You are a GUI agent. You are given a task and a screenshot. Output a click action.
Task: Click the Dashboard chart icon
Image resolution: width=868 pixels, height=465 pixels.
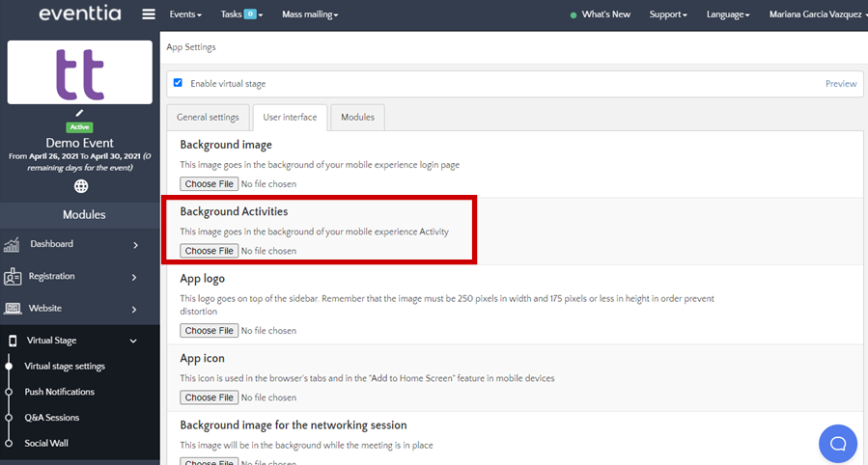pos(13,245)
